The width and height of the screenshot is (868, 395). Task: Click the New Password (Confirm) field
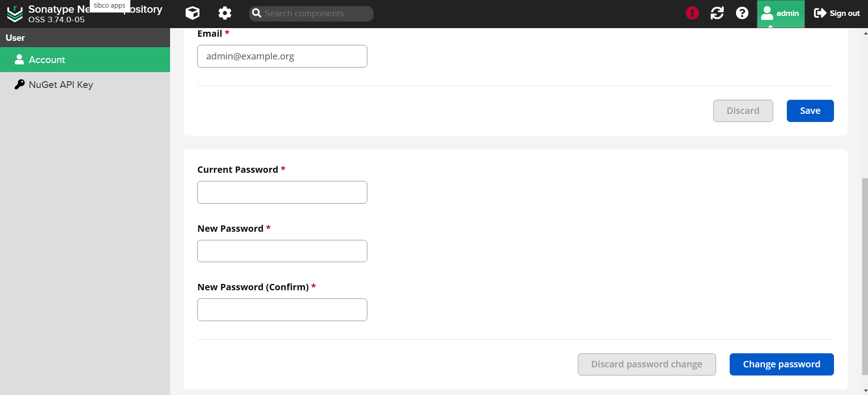(282, 310)
